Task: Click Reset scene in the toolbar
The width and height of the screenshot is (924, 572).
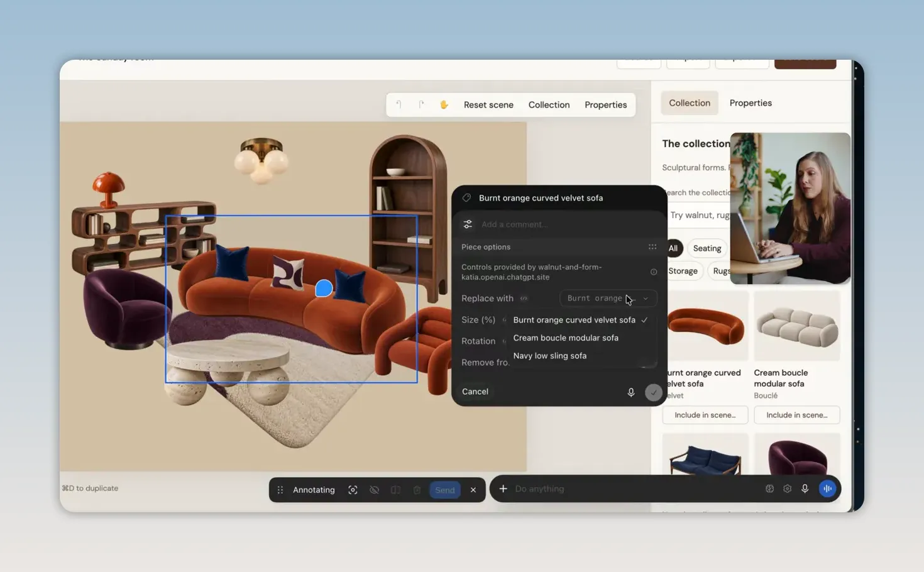Action: pos(488,105)
